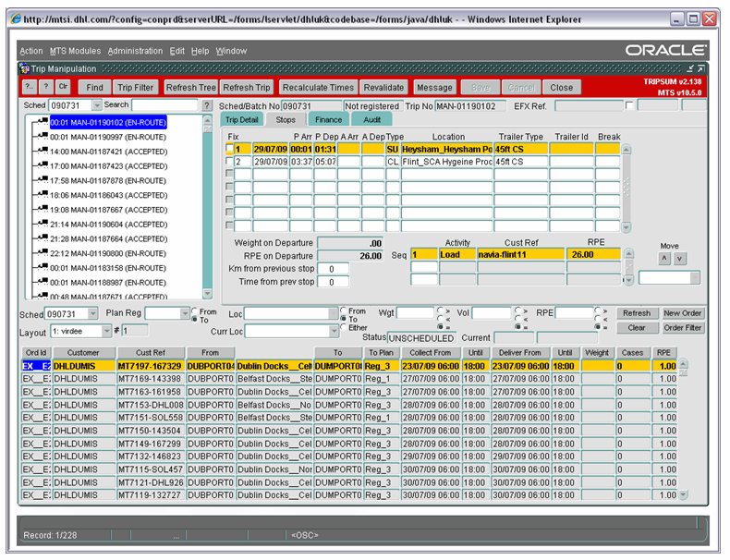Image resolution: width=730 pixels, height=560 pixels.
Task: Open the MTS Modules menu
Action: coord(75,51)
